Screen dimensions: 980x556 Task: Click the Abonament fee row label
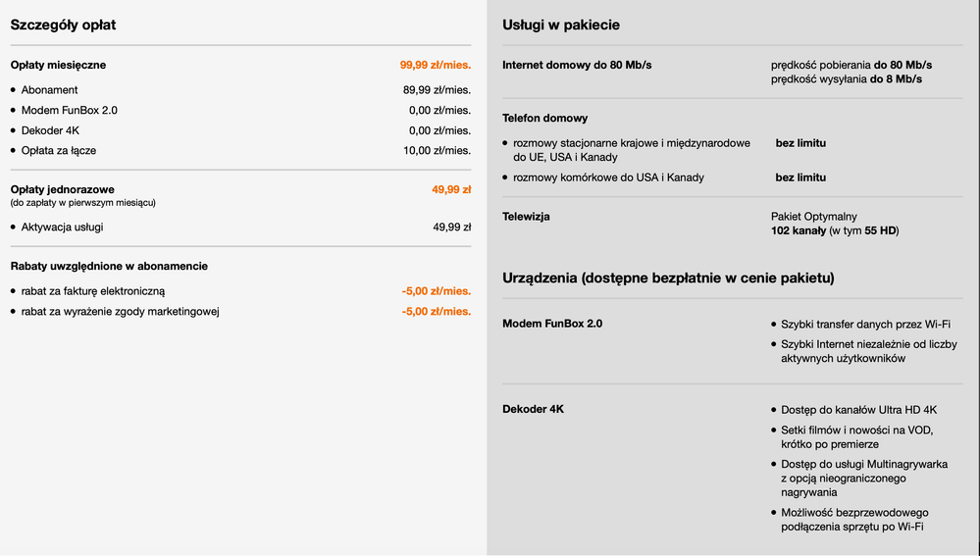[x=49, y=90]
